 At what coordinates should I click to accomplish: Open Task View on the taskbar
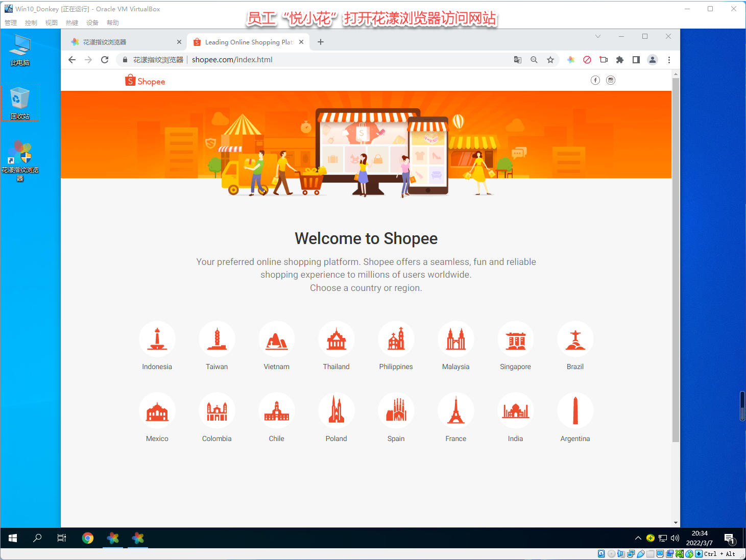click(62, 538)
